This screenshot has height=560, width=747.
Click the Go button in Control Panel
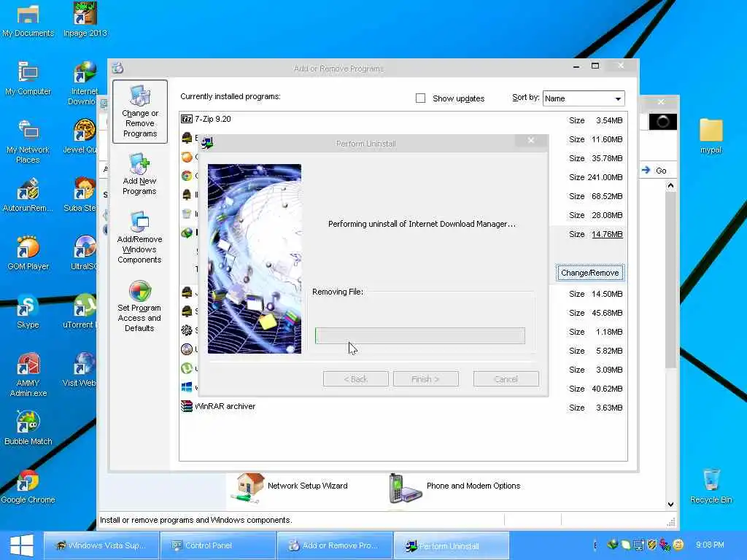click(654, 171)
